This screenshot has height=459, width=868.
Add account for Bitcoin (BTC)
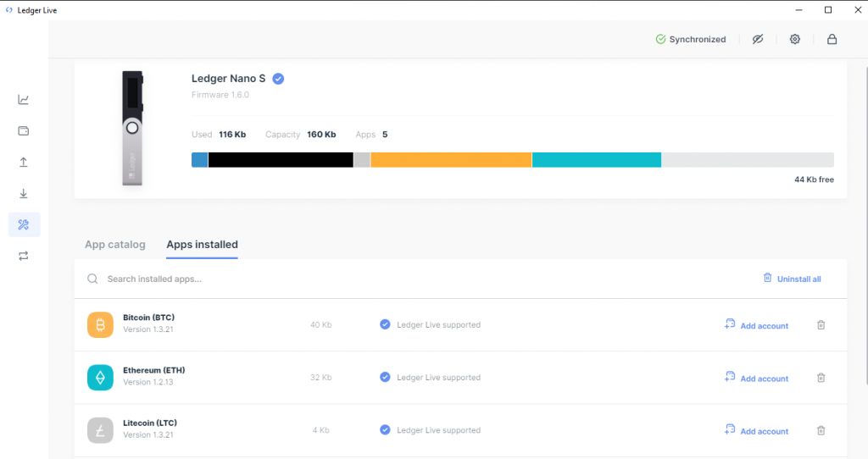756,325
